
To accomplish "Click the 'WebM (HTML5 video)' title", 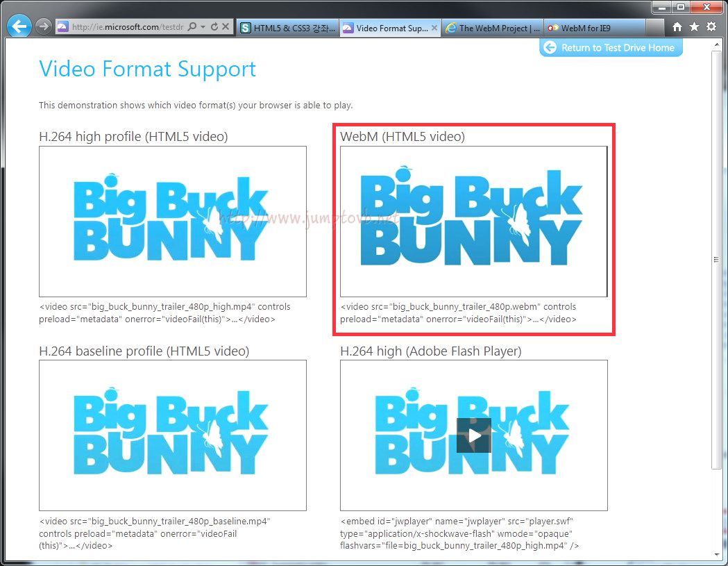I will [x=403, y=137].
